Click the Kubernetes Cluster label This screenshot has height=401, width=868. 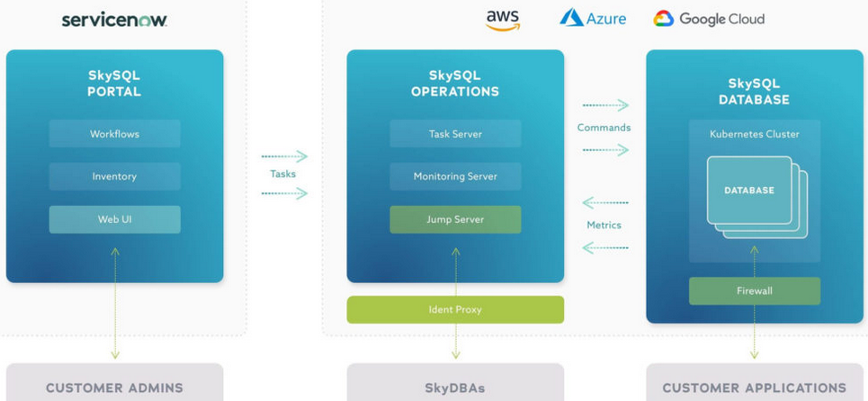755,134
